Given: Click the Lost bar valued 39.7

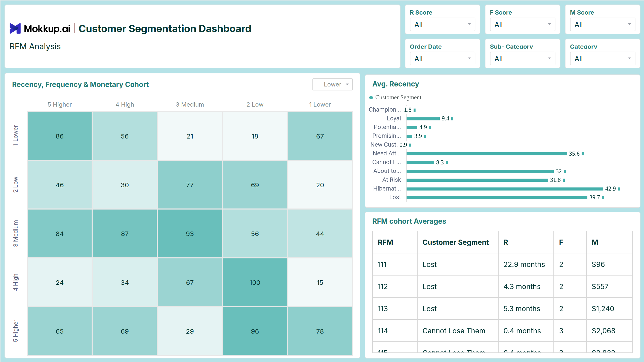Looking at the screenshot, I should pyautogui.click(x=497, y=198).
